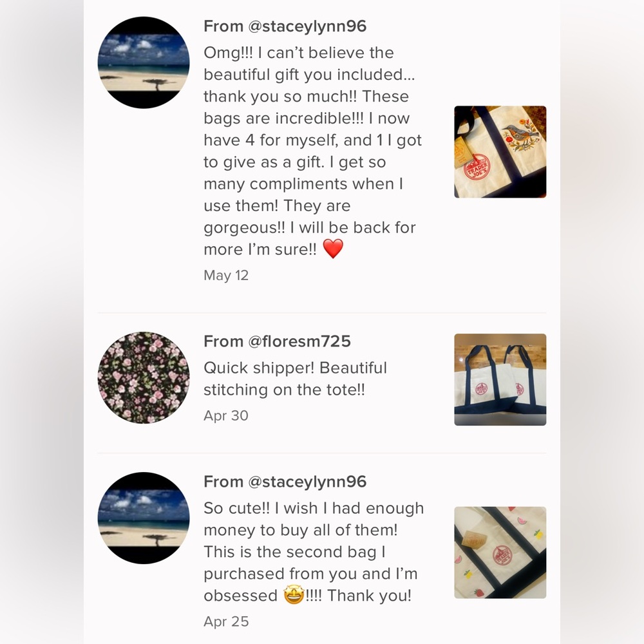The width and height of the screenshot is (644, 644).
Task: Open the two navy-handled totes photo
Action: [500, 379]
